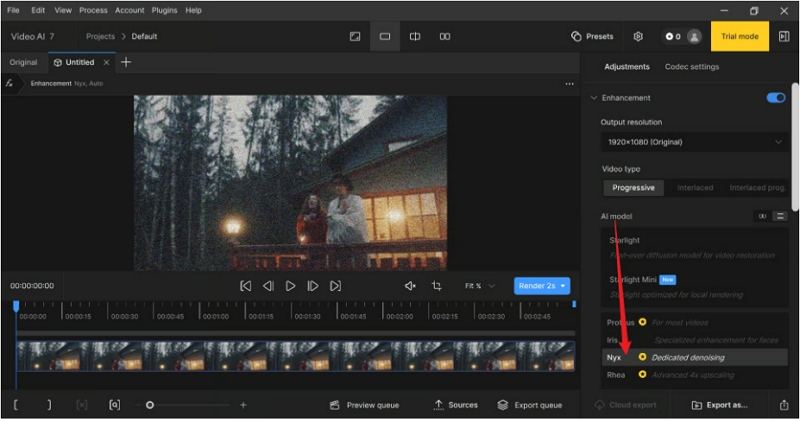Switch to split view comparison icon
Viewport: 800px width, 422px height.
414,37
